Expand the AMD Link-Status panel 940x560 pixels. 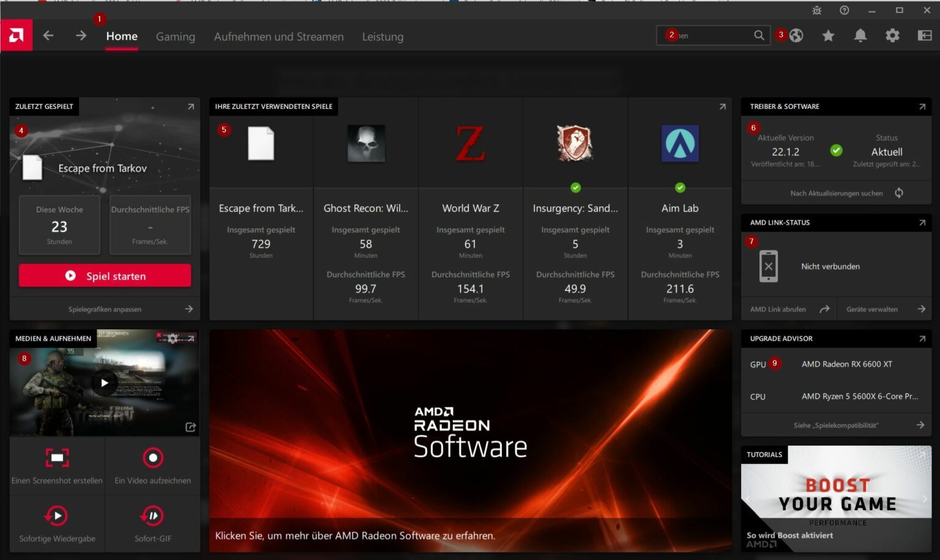pyautogui.click(x=922, y=222)
